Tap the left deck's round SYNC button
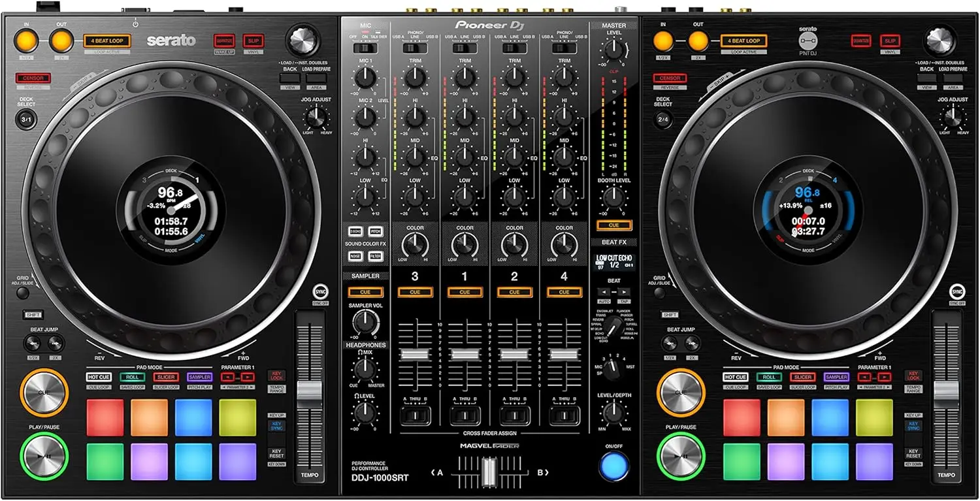The height and width of the screenshot is (501, 980). click(x=319, y=292)
